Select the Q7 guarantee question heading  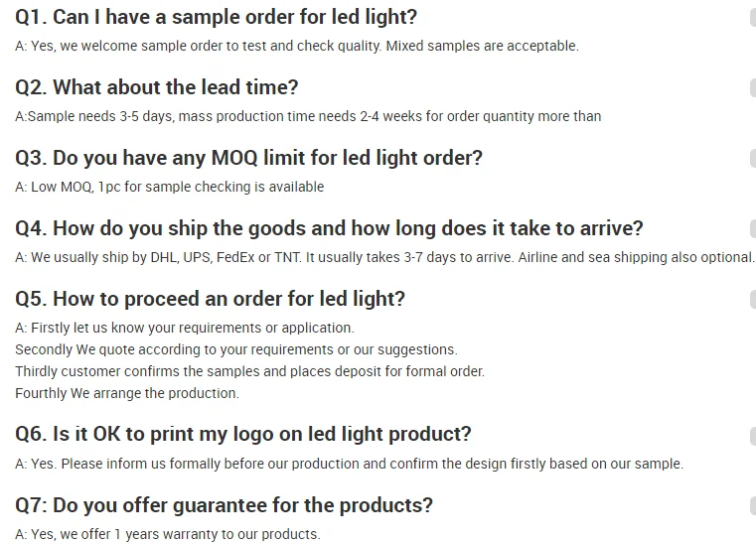coord(225,505)
